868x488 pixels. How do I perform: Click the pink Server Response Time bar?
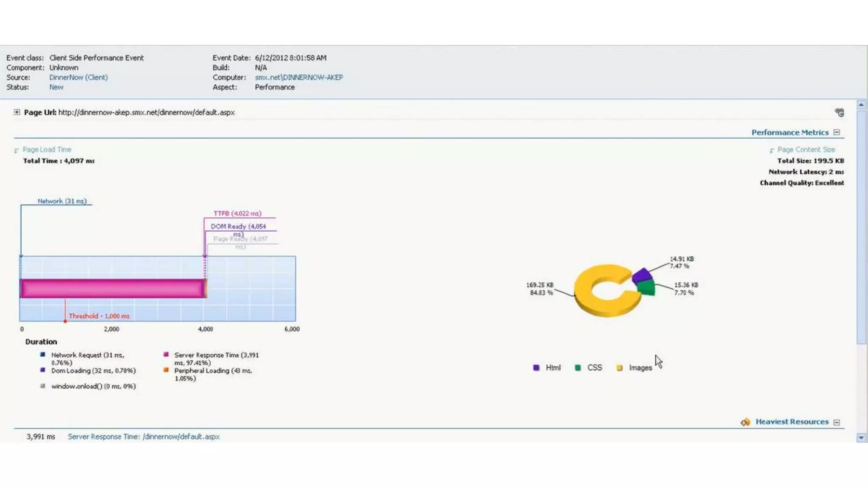pos(112,288)
